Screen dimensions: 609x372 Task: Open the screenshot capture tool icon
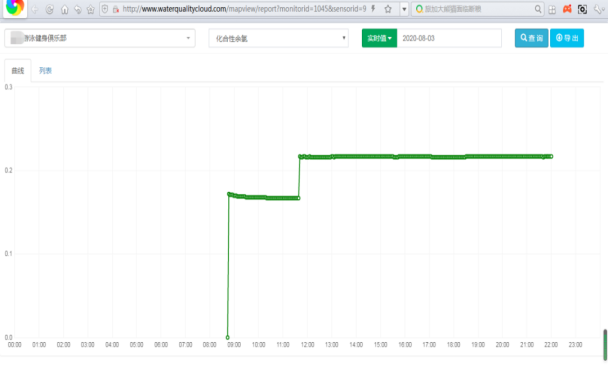[582, 9]
